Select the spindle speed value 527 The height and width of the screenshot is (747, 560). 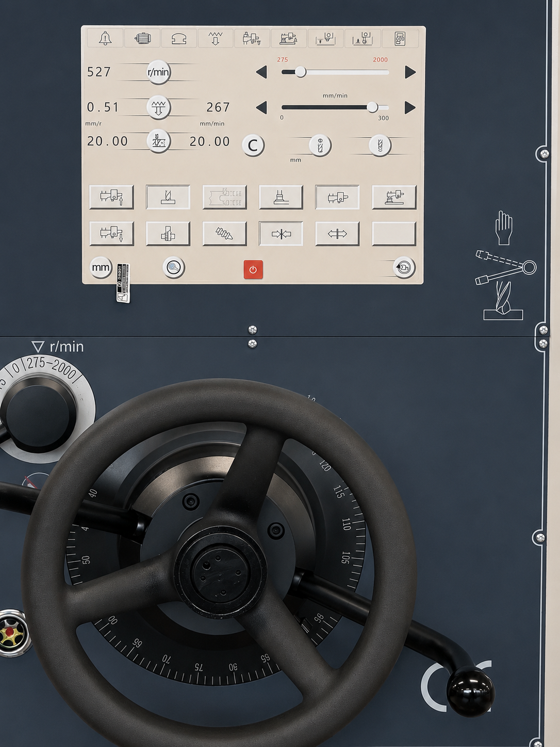pyautogui.click(x=99, y=72)
